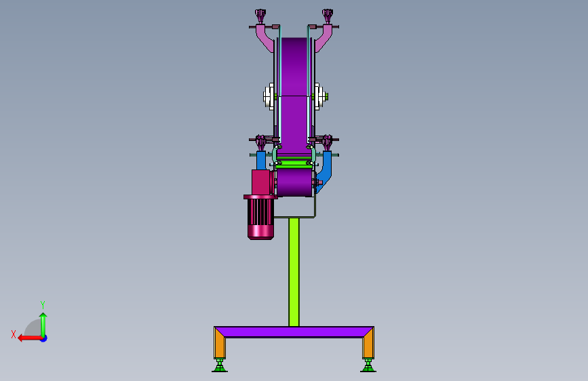The image size is (588, 381).
Task: Select the left green leveling foot
Action: [x=220, y=365]
